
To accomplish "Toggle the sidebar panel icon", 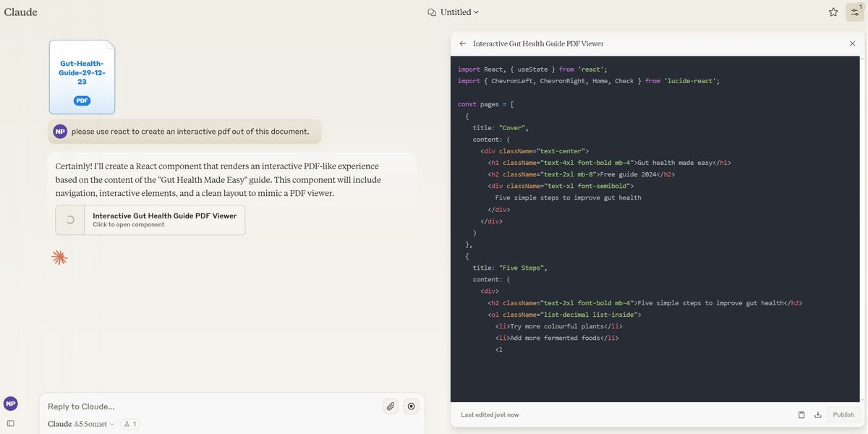I will pos(10,423).
